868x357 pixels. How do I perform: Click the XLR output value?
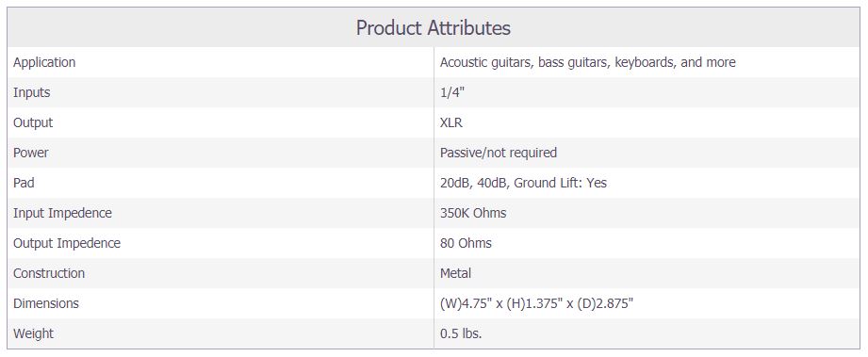click(x=451, y=122)
